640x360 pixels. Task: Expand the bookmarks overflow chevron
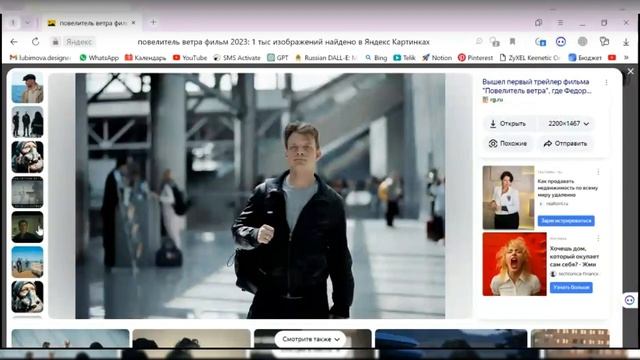[x=626, y=58]
